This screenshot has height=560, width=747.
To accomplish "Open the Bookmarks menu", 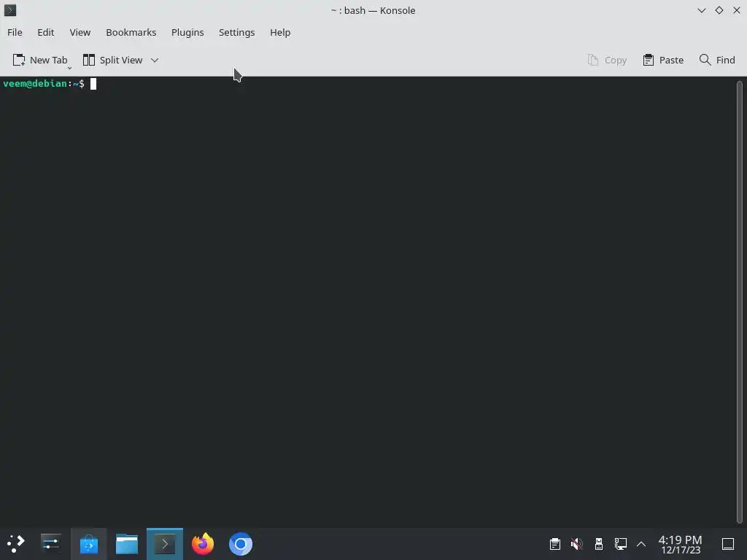I will click(x=131, y=32).
